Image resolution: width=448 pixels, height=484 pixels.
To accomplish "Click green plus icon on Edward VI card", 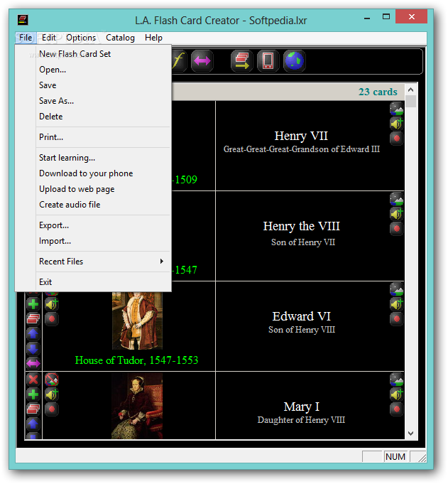I will [33, 304].
